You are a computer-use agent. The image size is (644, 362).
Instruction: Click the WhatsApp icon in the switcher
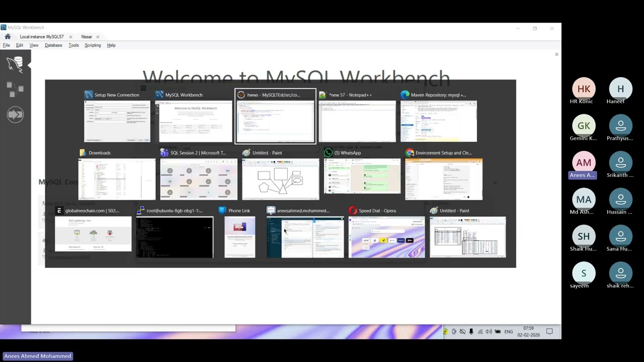click(x=328, y=153)
